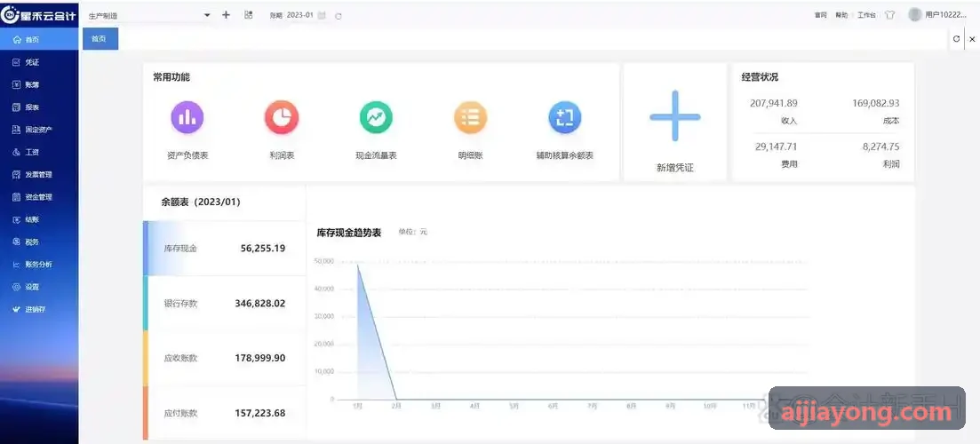Click the 207,941.89 收入 figure
The image size is (980, 444).
(774, 103)
